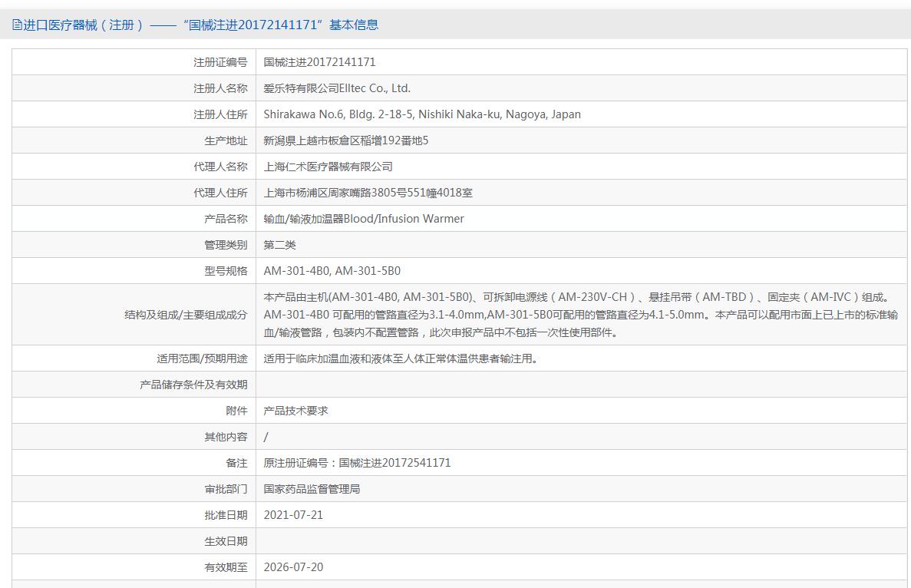Viewport: 911px width, 588px height.
Task: Select the structure description starting 本产品由主机
Action: point(580,315)
